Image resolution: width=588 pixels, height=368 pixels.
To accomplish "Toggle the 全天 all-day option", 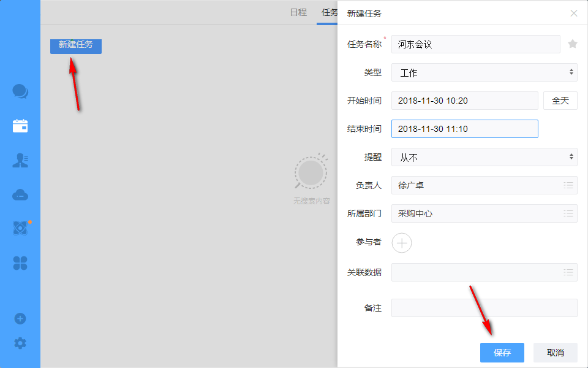I will [x=560, y=101].
